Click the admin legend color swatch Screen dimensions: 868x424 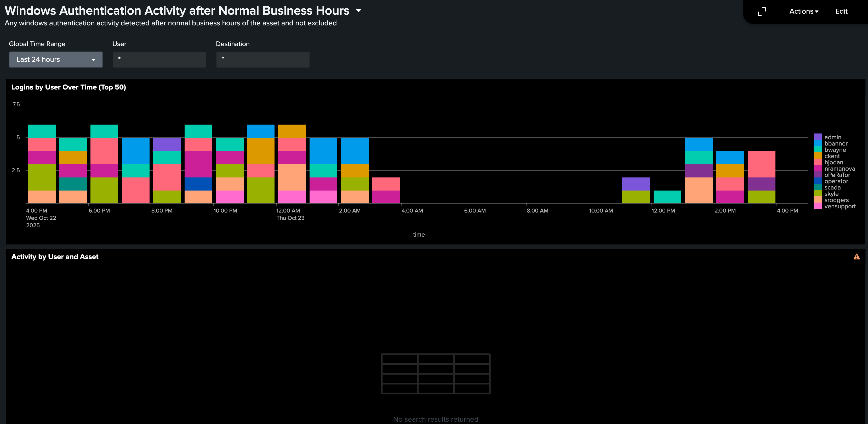coord(818,137)
